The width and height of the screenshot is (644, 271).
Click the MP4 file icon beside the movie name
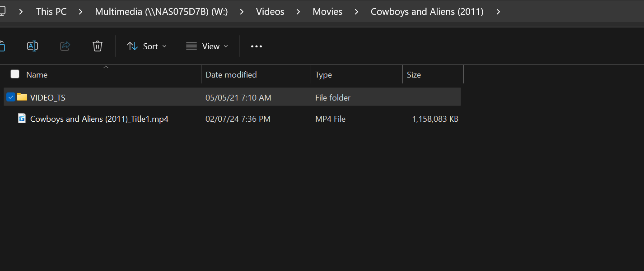pyautogui.click(x=21, y=118)
